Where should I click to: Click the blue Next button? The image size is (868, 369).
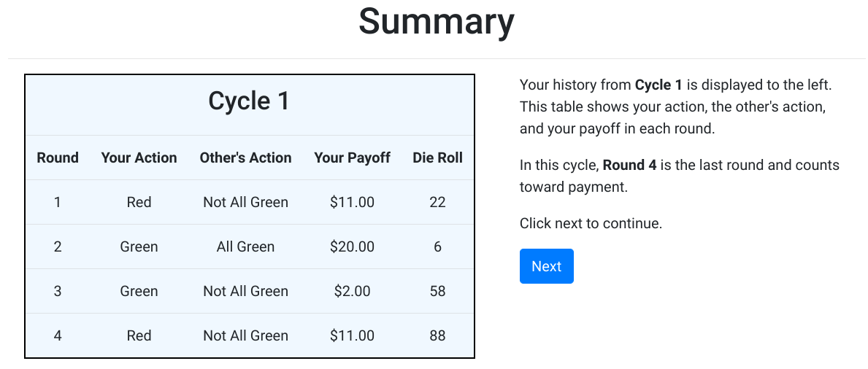pos(546,266)
